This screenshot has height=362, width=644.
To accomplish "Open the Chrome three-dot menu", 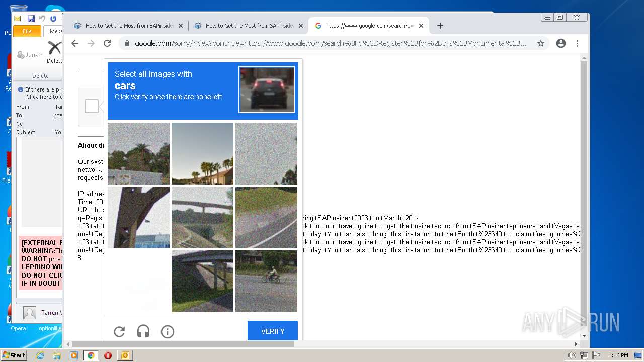I will [x=578, y=43].
